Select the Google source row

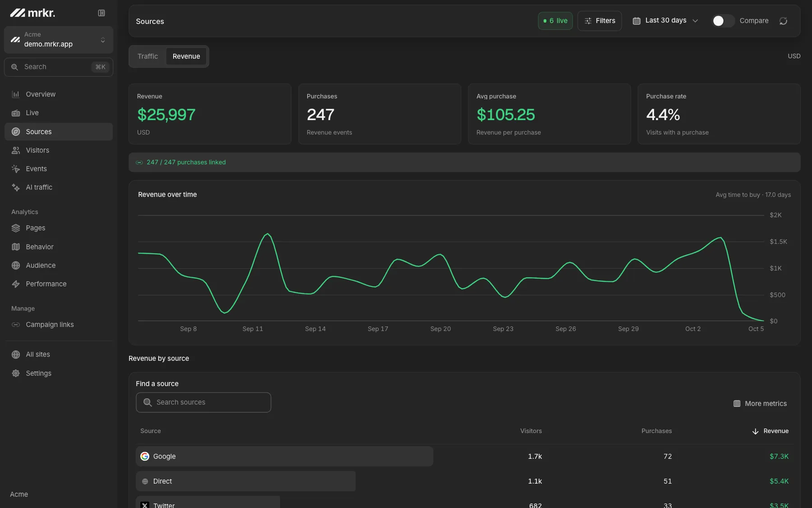(465, 457)
